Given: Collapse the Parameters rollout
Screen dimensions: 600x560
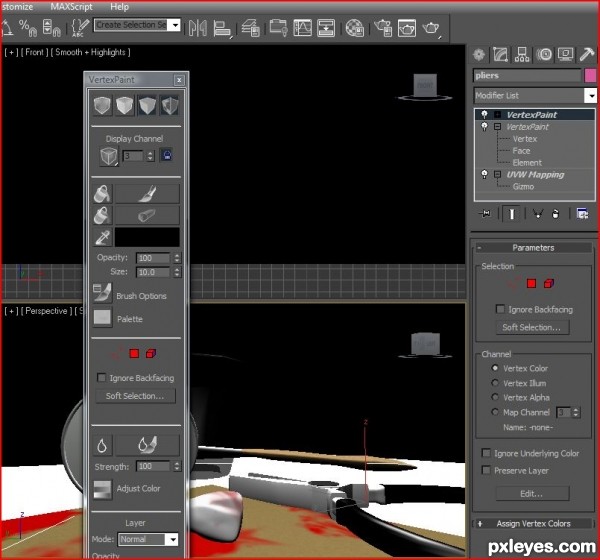Looking at the screenshot, I should click(533, 248).
